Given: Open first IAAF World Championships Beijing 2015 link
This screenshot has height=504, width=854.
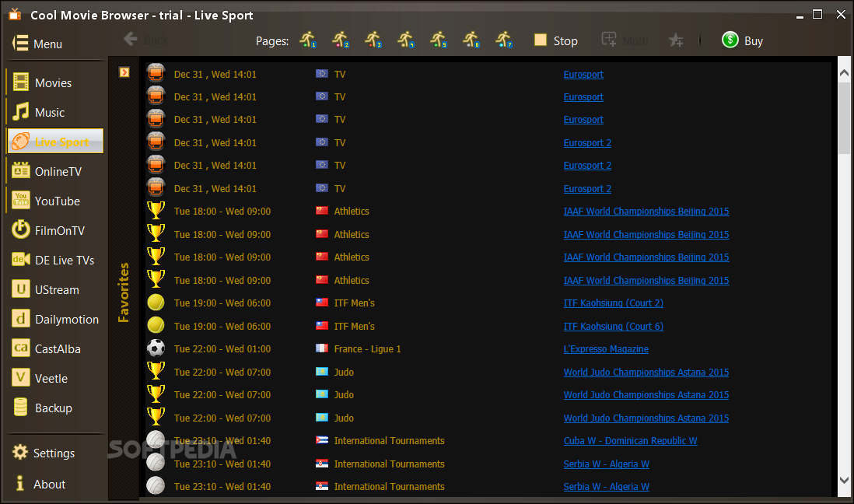Looking at the screenshot, I should click(646, 212).
